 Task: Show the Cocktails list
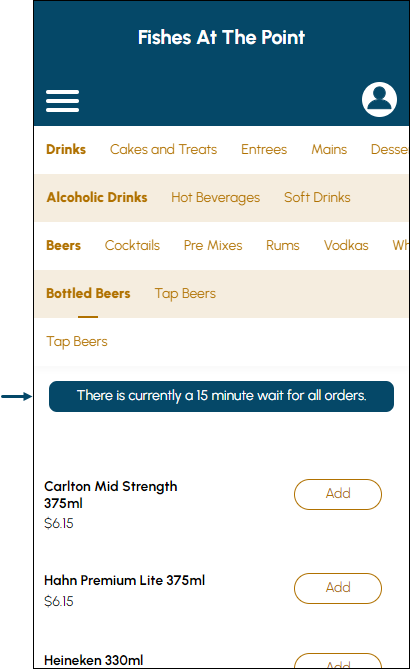132,245
